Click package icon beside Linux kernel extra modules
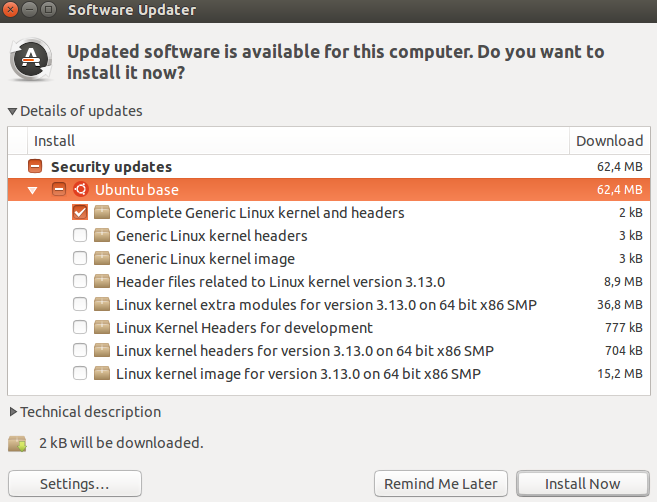657x502 pixels. click(x=101, y=305)
